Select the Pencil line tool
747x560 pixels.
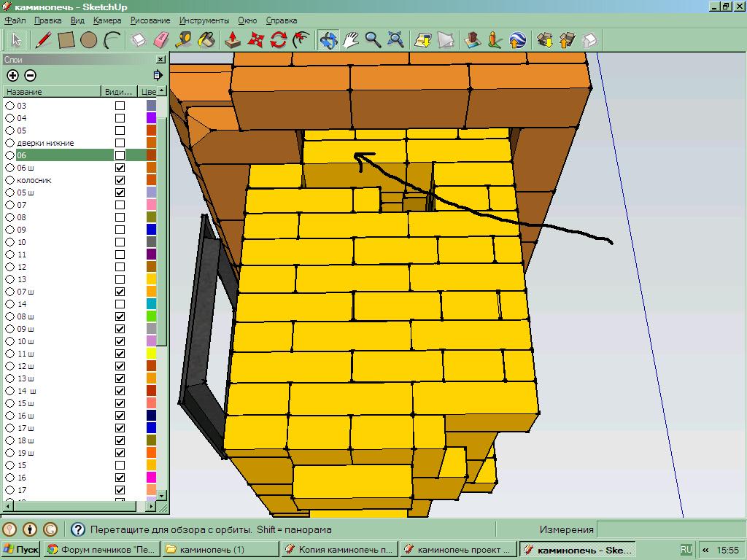[44, 39]
